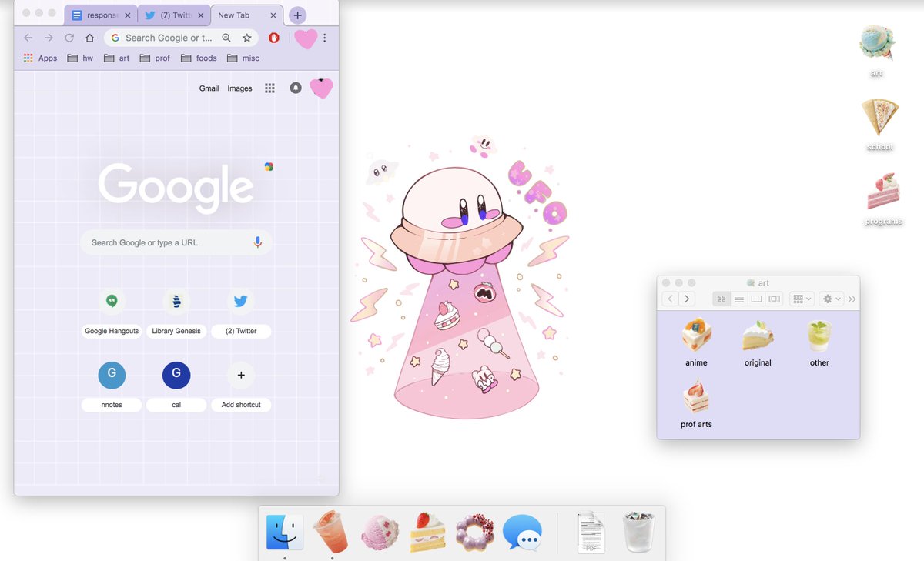Expand Finder toolbar overflow chevrons
This screenshot has height=561, width=924.
[852, 299]
